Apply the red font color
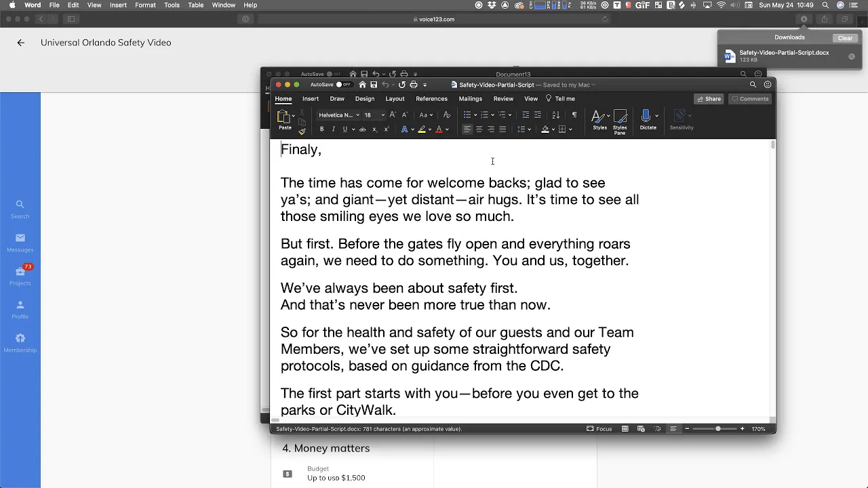This screenshot has height=488, width=868. pos(439,129)
